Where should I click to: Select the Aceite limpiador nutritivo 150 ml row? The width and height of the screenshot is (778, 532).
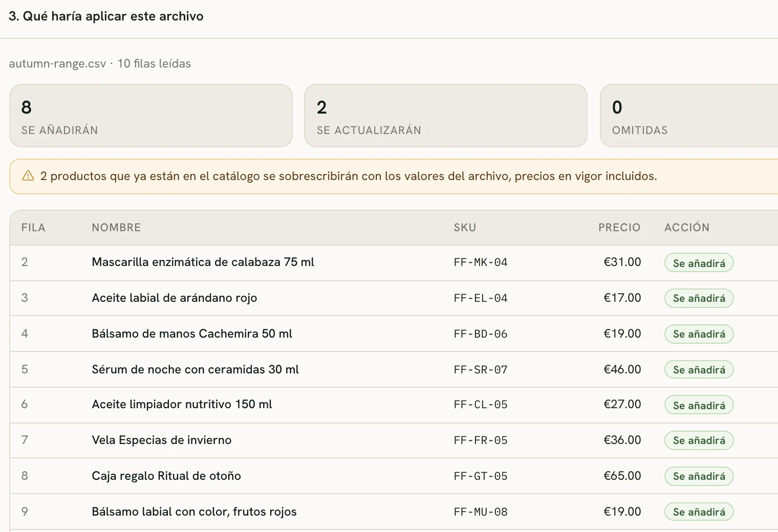394,405
